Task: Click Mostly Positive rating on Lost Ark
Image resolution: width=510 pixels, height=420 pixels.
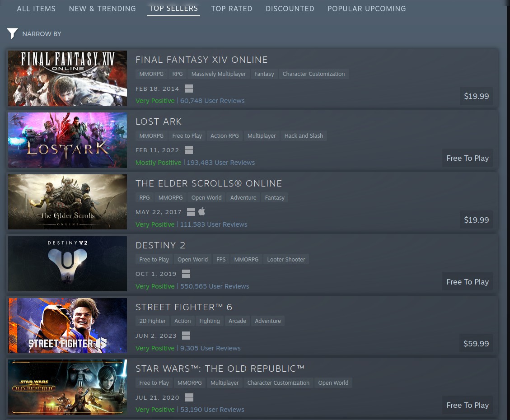Action: pos(159,163)
